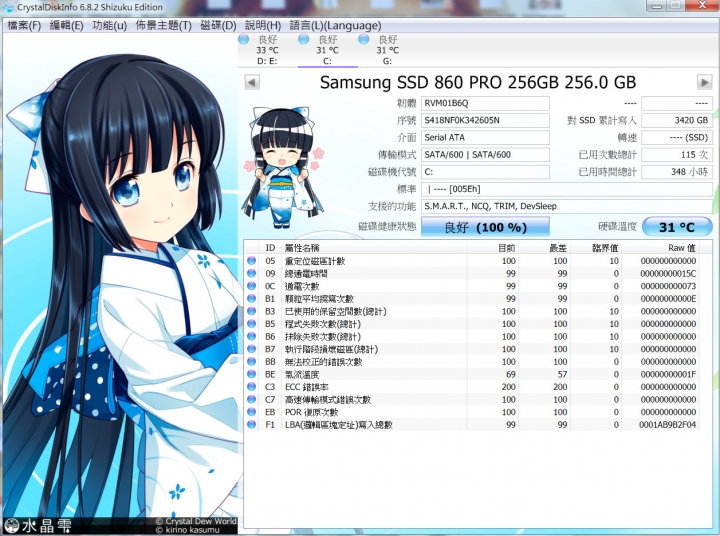This screenshot has height=536, width=720.
Task: Click the status icon of attribute B1
Action: point(251,299)
